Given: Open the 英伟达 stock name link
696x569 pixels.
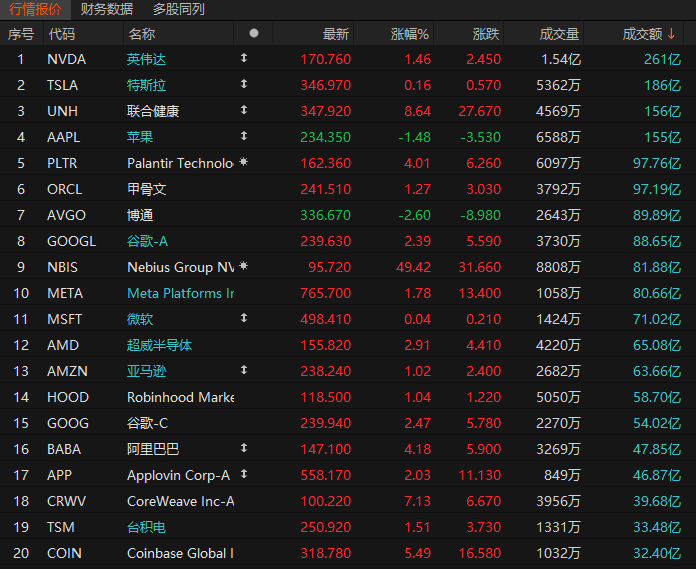Looking at the screenshot, I should pyautogui.click(x=146, y=59).
